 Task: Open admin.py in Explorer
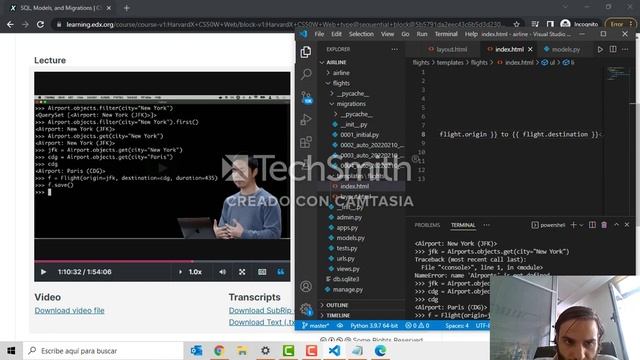349,218
